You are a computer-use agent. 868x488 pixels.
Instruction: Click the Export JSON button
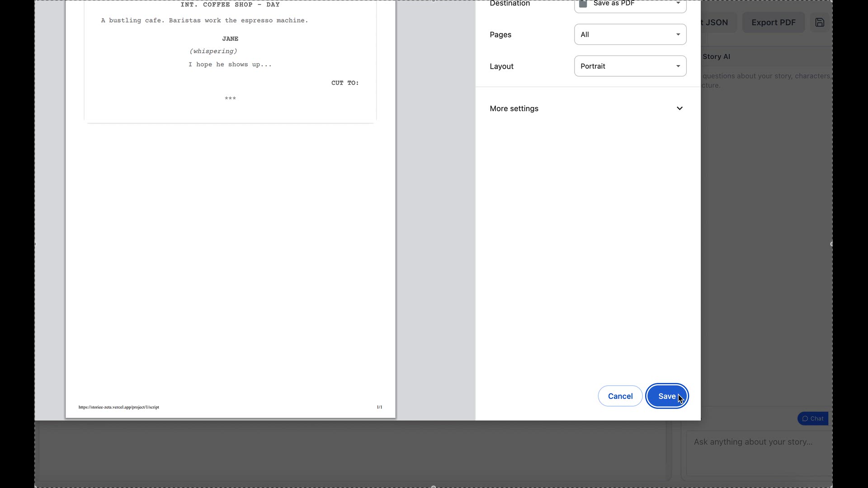714,22
